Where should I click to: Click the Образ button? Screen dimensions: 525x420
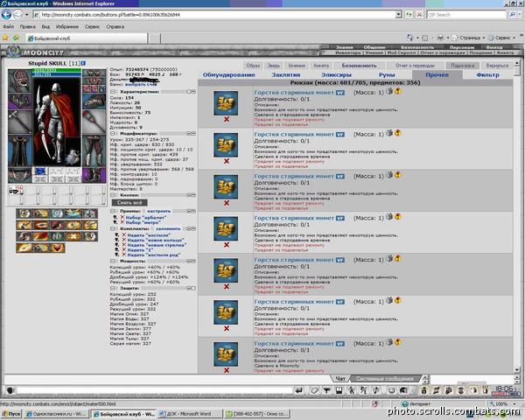(x=253, y=66)
